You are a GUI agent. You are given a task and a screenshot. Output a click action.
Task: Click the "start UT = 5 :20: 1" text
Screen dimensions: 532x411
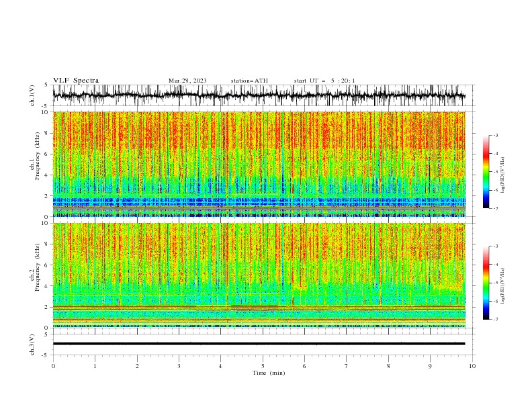[x=324, y=81]
